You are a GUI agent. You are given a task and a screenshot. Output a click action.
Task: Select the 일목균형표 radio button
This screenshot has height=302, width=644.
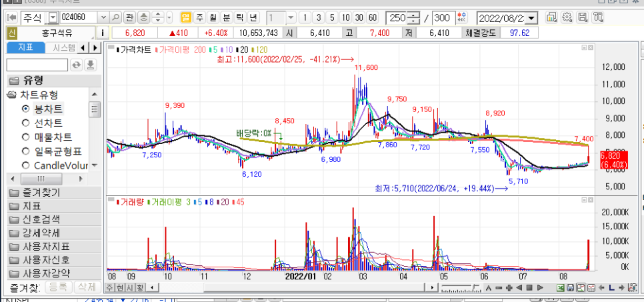tap(26, 151)
